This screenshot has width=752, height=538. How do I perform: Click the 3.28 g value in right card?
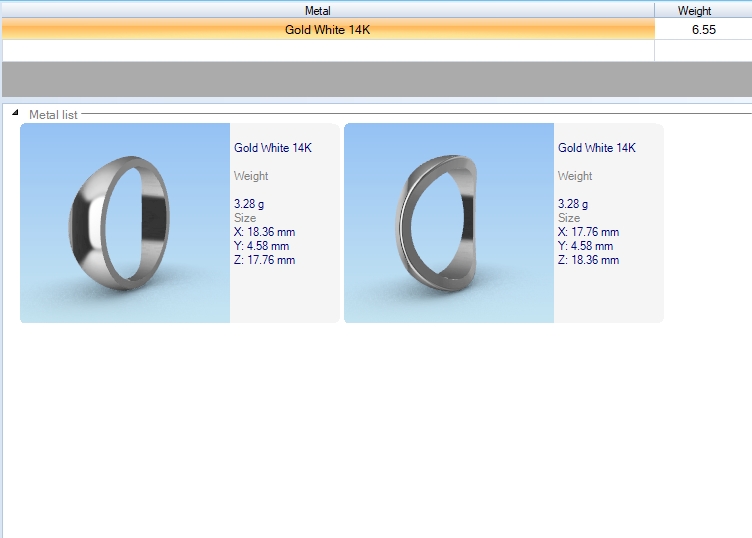point(573,204)
